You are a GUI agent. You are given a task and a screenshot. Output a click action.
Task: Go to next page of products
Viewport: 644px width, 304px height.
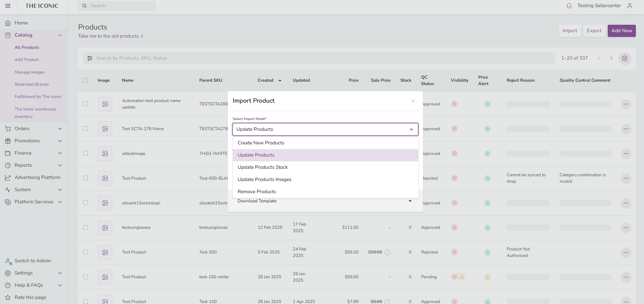tap(611, 58)
